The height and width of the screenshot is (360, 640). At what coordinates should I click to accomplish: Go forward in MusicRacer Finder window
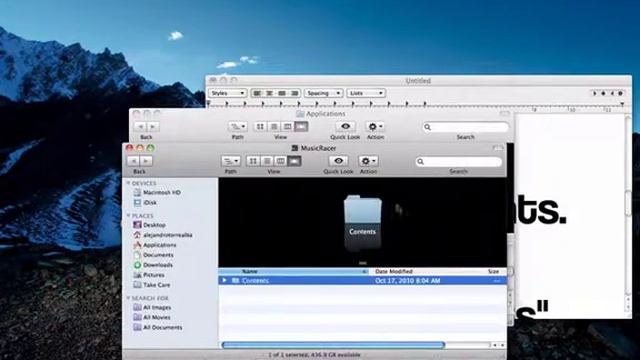pyautogui.click(x=146, y=161)
